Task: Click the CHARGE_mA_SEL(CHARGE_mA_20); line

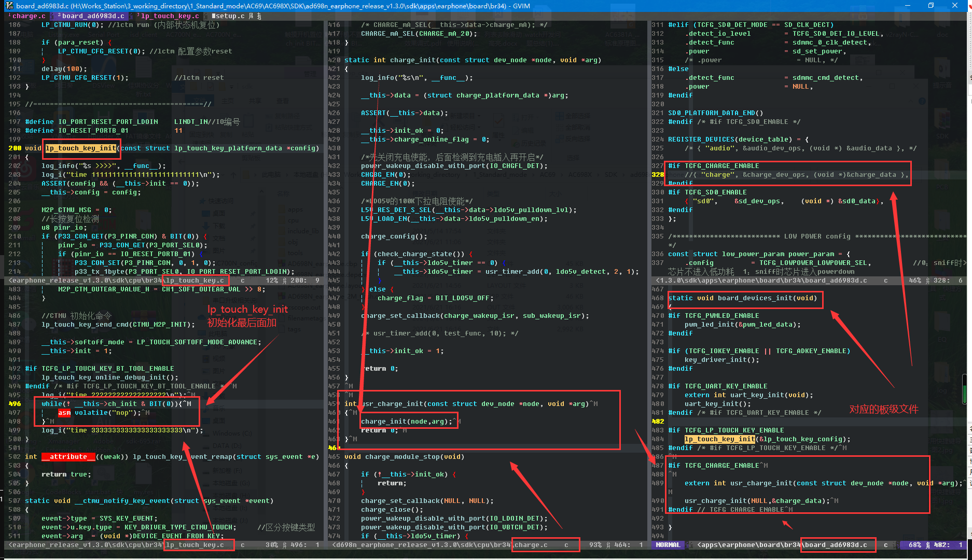Action: (x=419, y=34)
